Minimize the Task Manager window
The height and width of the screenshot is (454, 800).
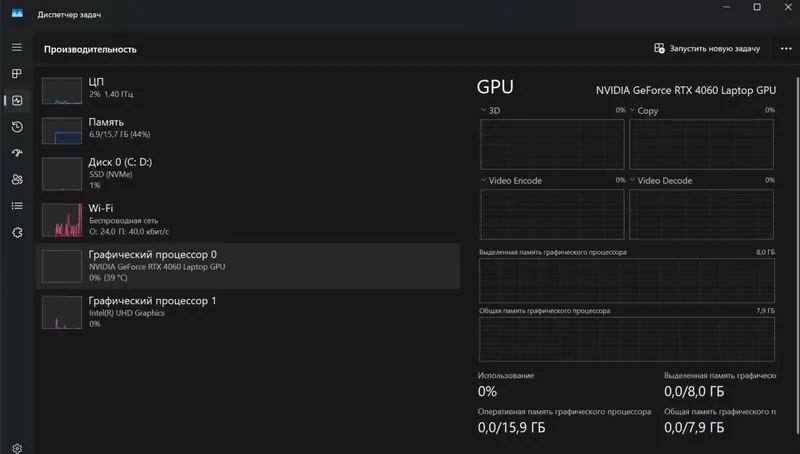click(727, 7)
